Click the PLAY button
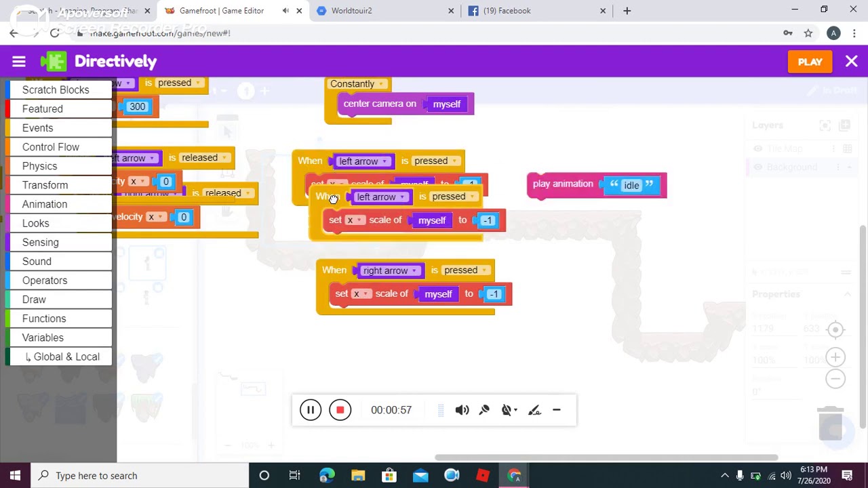Viewport: 868px width, 488px height. coord(810,62)
